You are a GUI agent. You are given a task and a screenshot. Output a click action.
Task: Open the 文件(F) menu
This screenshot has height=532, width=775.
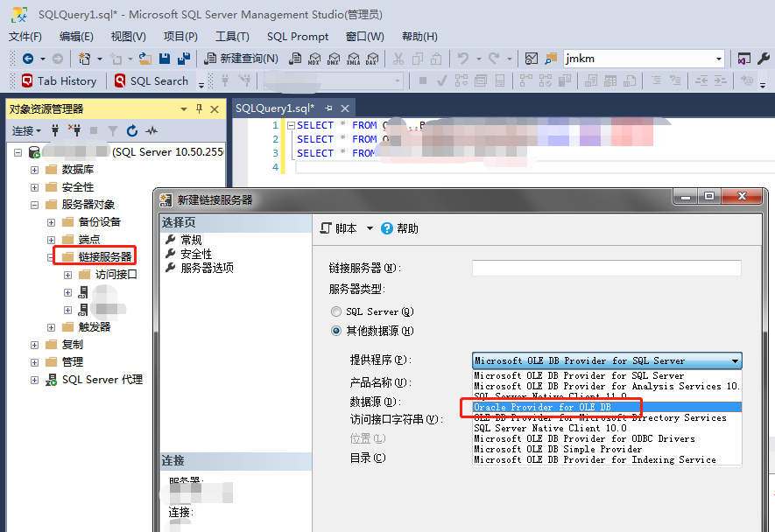coord(25,37)
